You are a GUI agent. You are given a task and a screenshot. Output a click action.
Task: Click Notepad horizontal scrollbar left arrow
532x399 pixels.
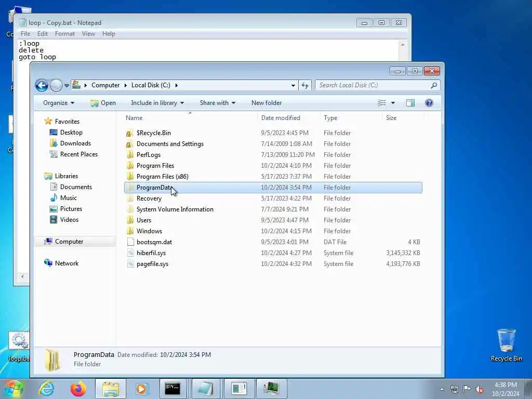22,276
